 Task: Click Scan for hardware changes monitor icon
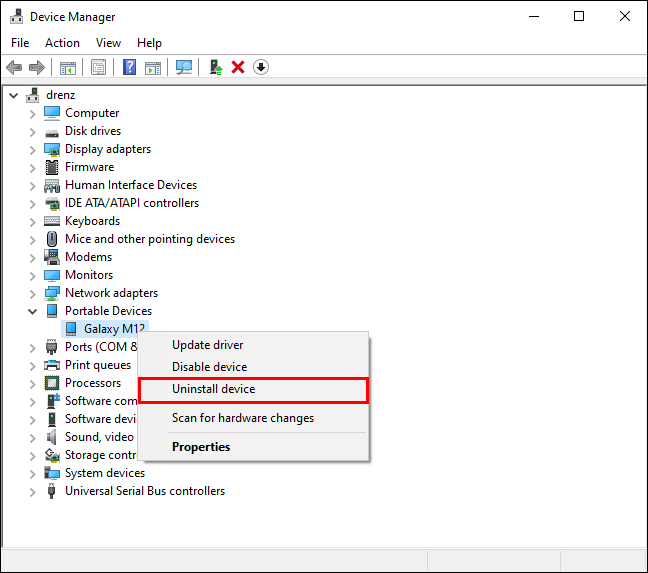[183, 67]
